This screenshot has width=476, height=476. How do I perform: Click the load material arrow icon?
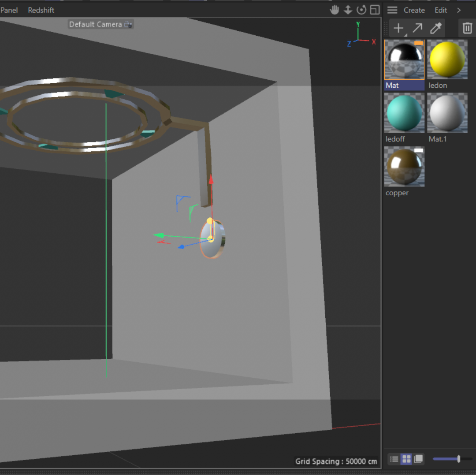(x=417, y=28)
